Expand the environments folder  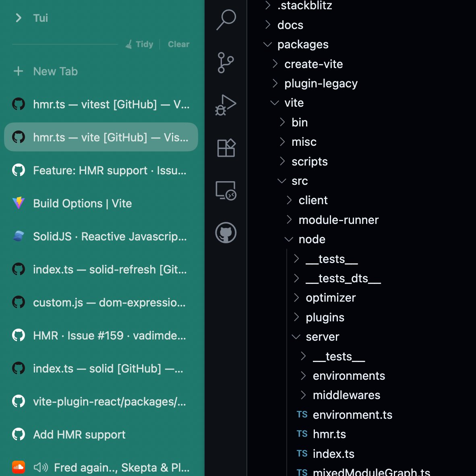coord(303,375)
